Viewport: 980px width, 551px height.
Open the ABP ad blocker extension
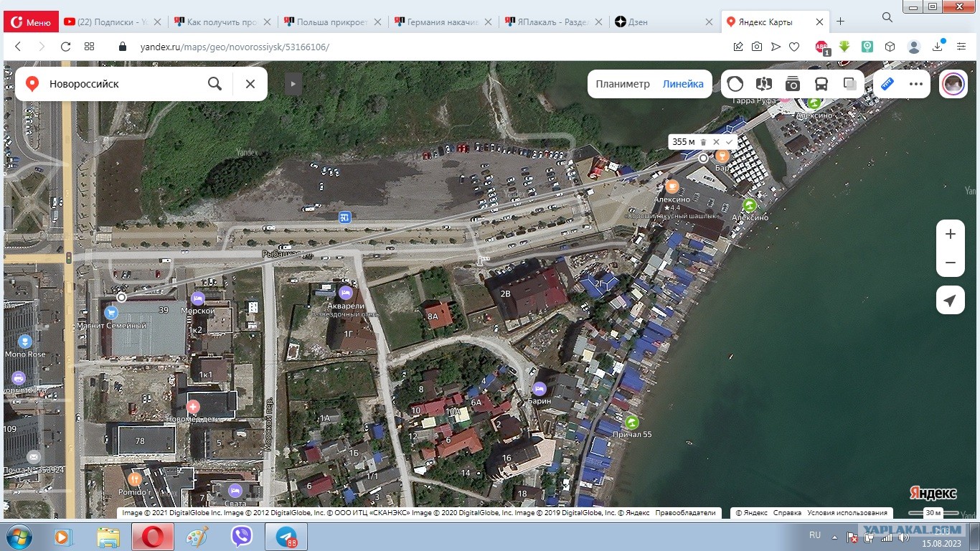[822, 47]
